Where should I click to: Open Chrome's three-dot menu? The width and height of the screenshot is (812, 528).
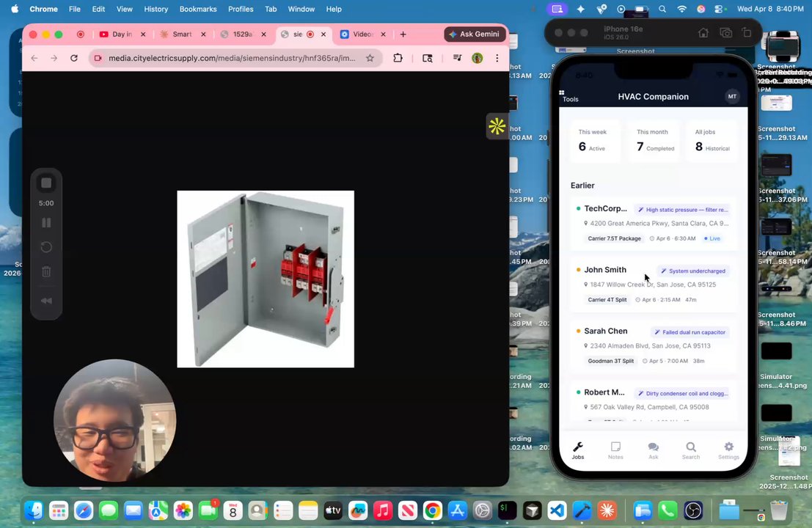[x=497, y=58]
